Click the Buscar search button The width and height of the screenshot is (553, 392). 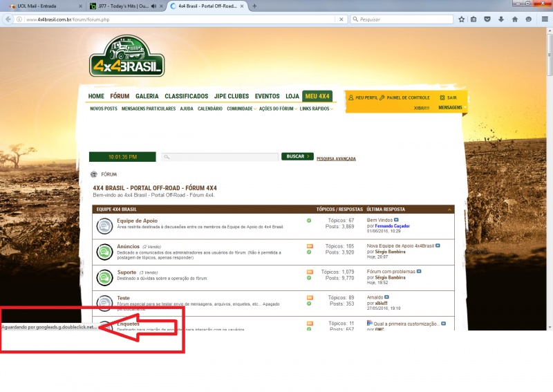pyautogui.click(x=297, y=156)
